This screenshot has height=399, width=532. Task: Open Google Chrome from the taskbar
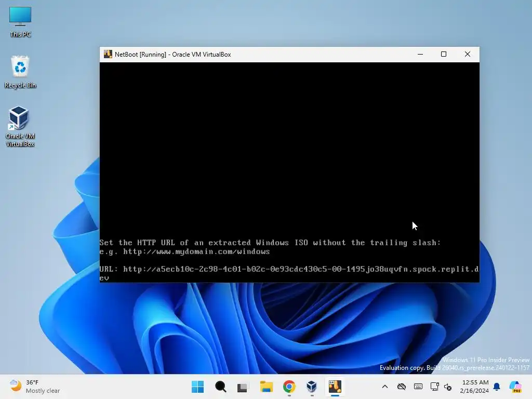(289, 387)
